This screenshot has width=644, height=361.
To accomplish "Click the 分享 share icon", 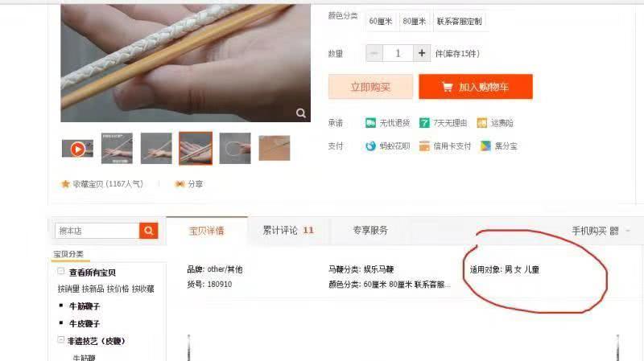I will coord(180,184).
